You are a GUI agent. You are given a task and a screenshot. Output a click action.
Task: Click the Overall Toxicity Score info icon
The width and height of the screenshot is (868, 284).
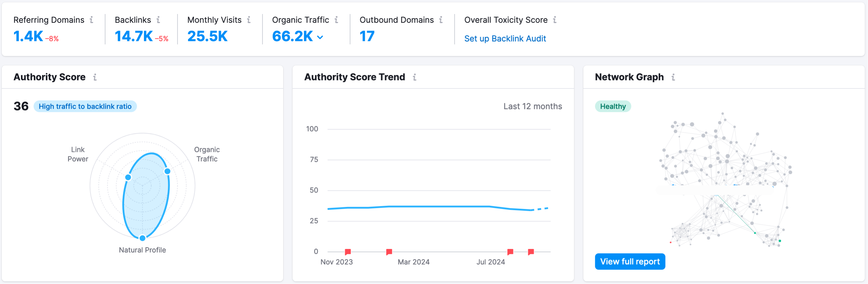[555, 20]
